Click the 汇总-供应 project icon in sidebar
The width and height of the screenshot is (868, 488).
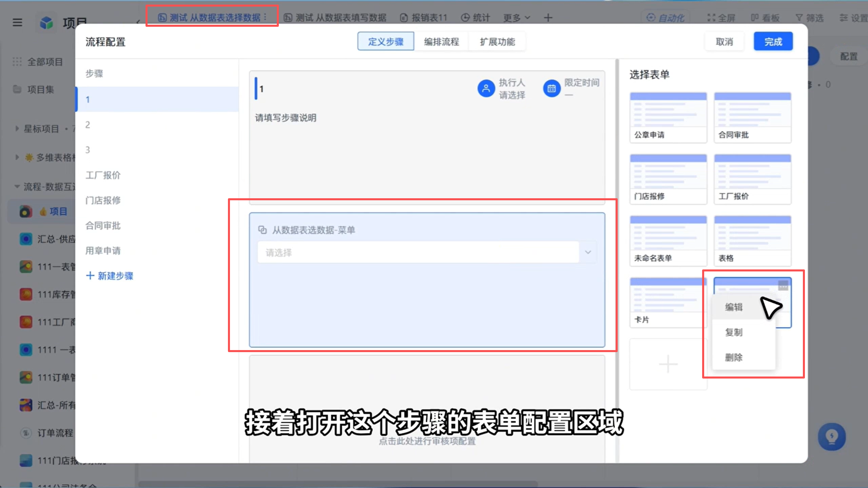click(x=26, y=239)
